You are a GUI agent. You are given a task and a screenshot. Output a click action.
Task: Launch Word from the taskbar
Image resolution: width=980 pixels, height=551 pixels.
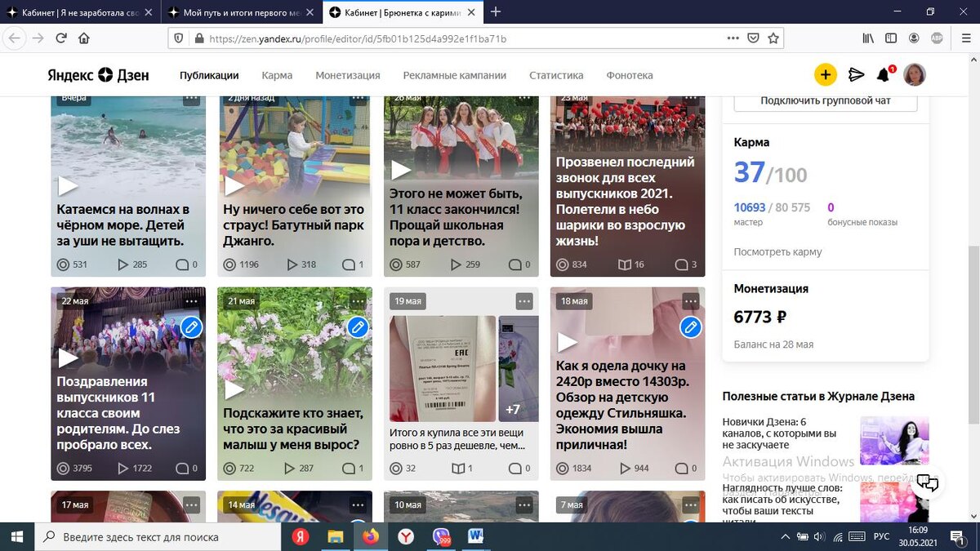(477, 537)
